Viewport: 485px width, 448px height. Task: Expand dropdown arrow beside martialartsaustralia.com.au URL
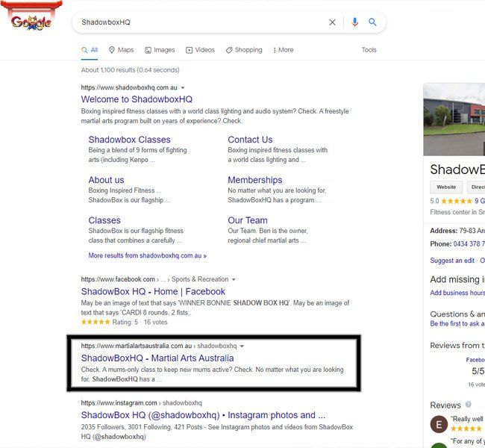click(x=242, y=346)
